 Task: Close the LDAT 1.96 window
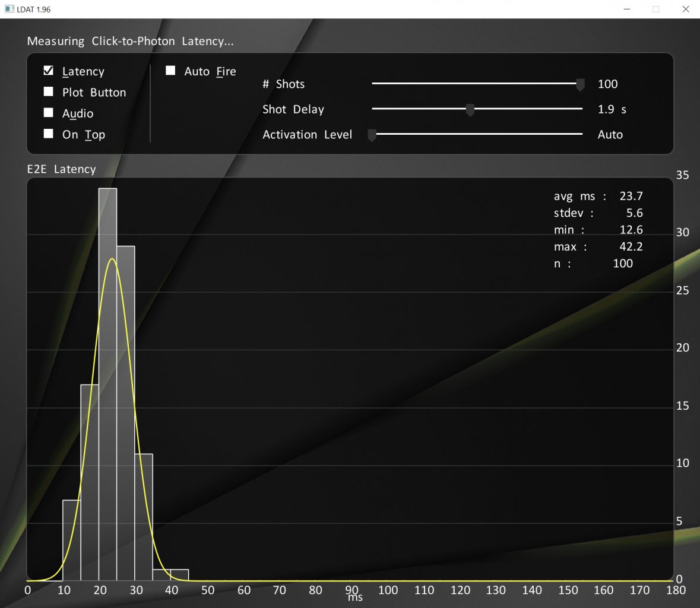[x=686, y=9]
